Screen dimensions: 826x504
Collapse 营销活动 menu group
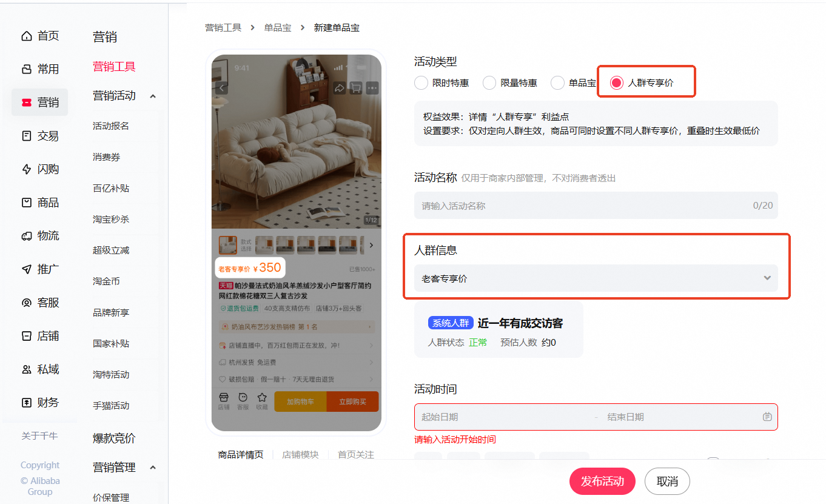click(153, 96)
